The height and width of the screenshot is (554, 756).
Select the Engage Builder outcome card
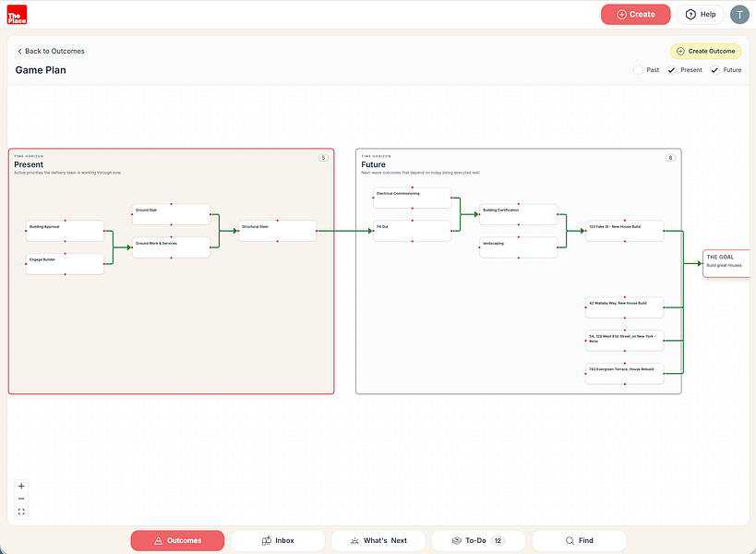(x=66, y=264)
